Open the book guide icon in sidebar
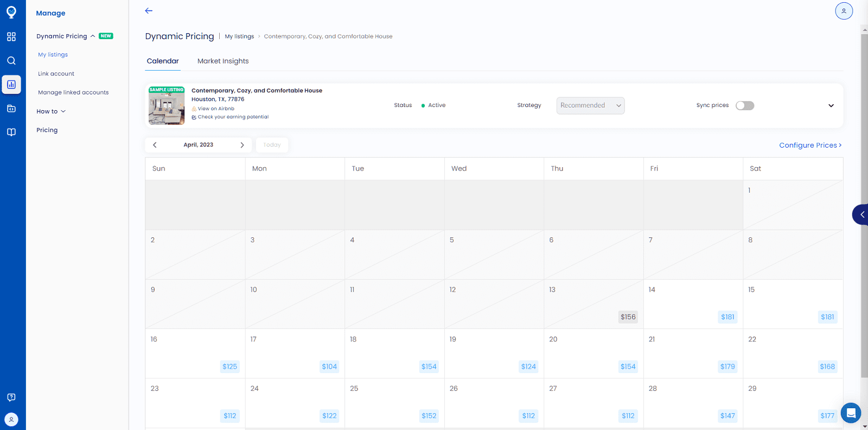This screenshot has width=868, height=430. click(x=11, y=132)
